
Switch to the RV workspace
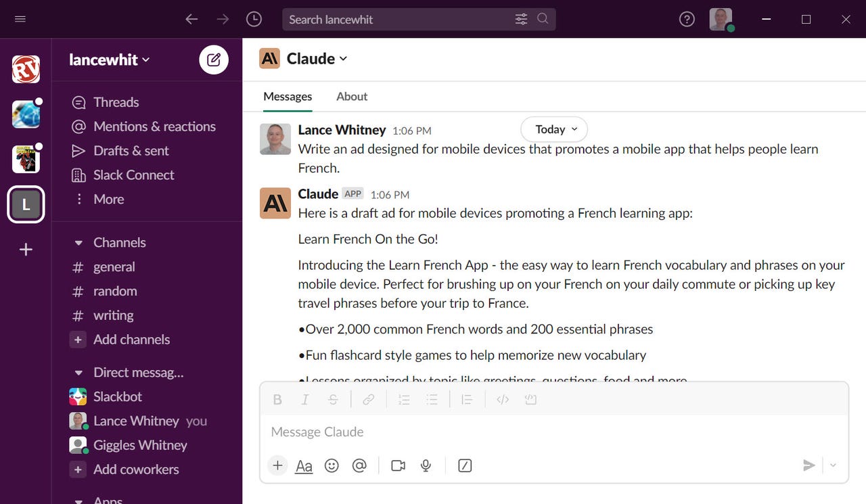pos(26,69)
